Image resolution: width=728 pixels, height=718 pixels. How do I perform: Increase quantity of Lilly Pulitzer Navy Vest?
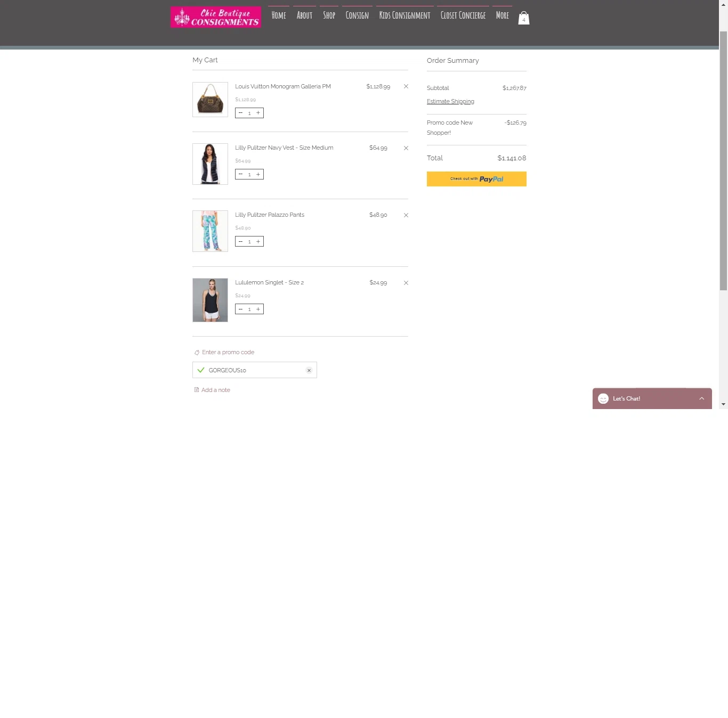(258, 174)
